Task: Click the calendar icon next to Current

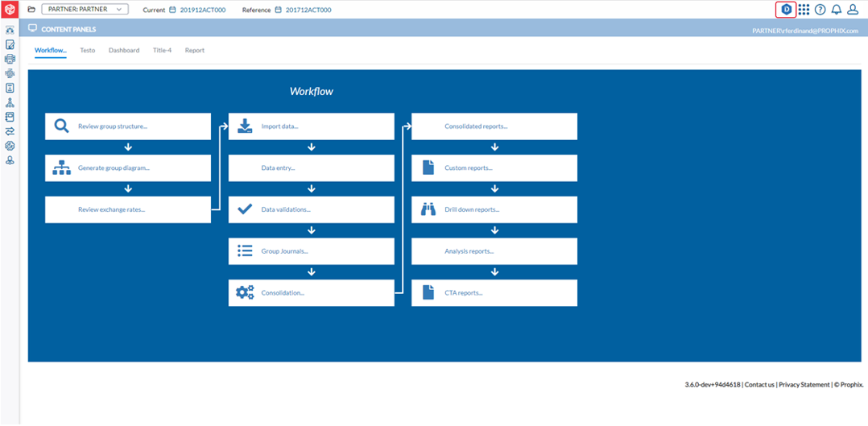Action: (172, 10)
